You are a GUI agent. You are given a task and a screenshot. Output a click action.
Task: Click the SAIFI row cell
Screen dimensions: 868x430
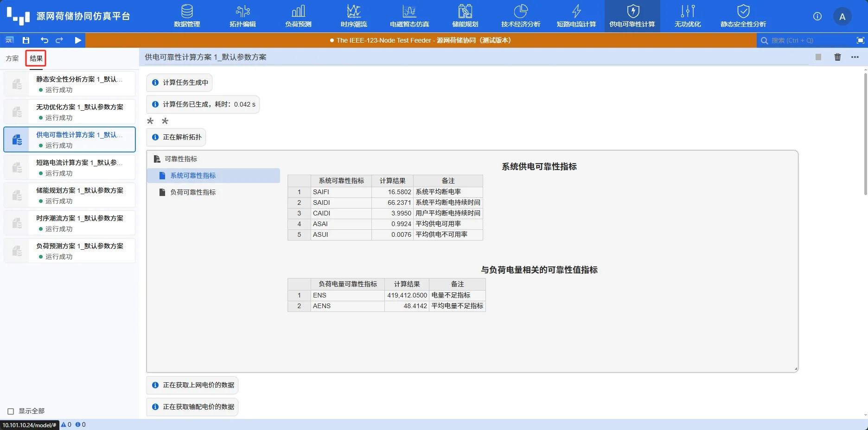pos(341,192)
